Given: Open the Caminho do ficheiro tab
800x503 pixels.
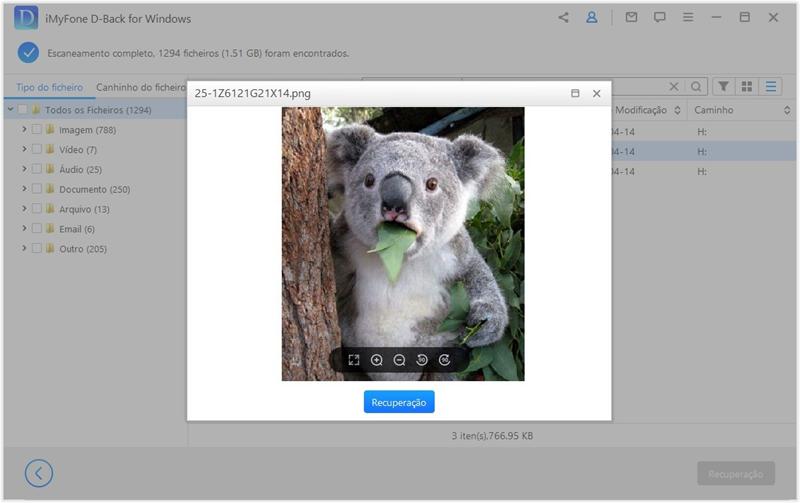Looking at the screenshot, I should 140,88.
